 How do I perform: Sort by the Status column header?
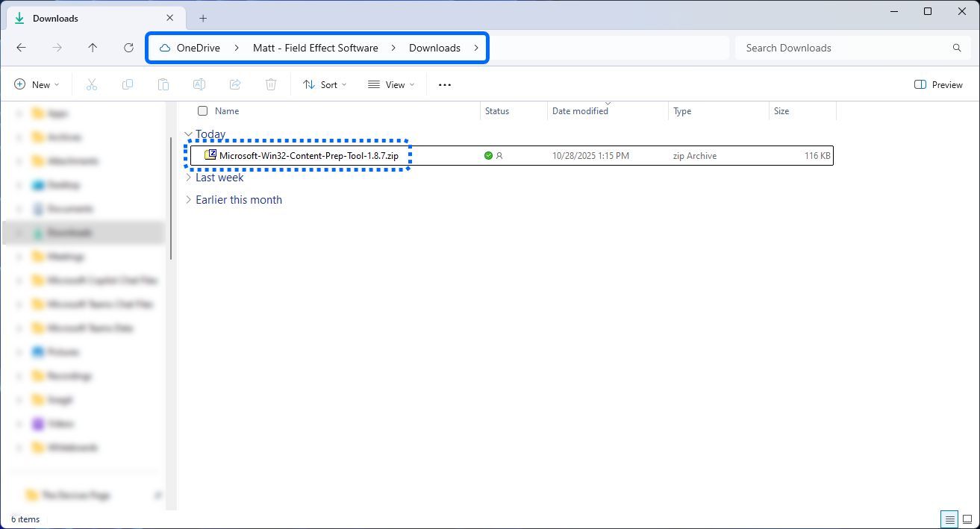coord(497,111)
